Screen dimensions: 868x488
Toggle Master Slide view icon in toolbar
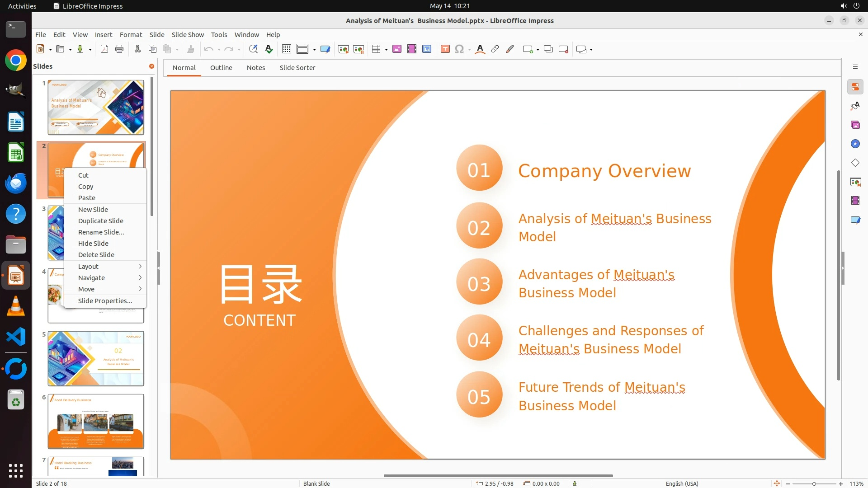pos(325,49)
